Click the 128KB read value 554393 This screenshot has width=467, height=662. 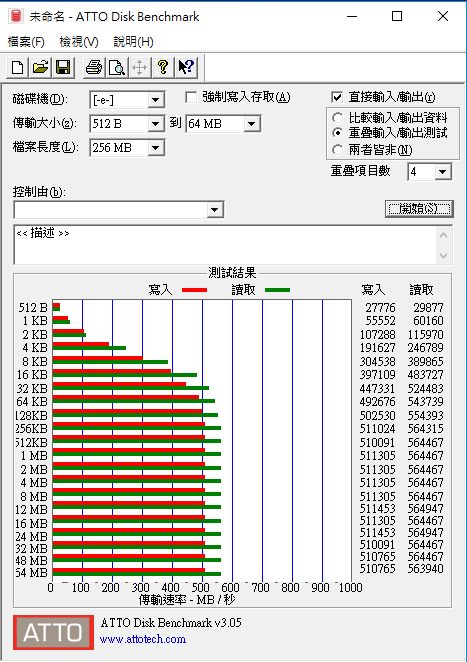(x=426, y=415)
